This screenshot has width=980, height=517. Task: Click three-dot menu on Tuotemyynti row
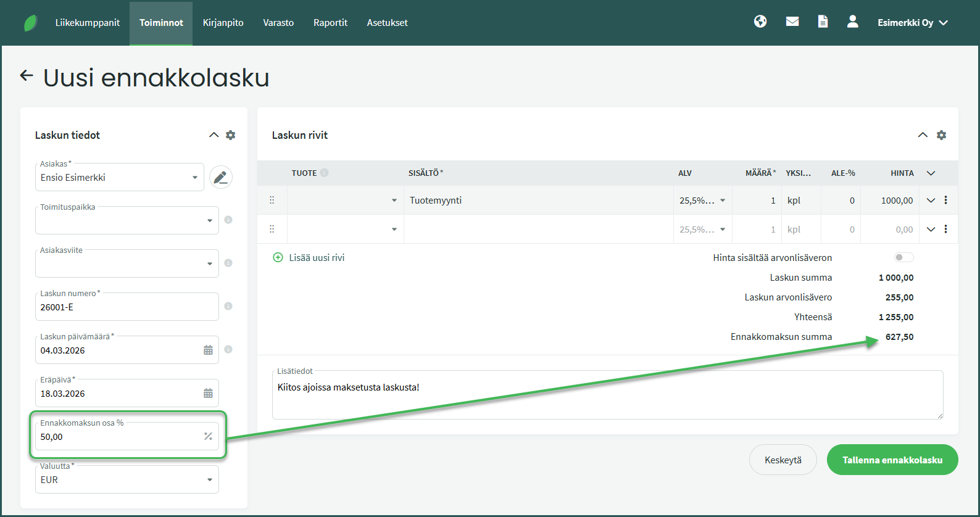click(945, 200)
